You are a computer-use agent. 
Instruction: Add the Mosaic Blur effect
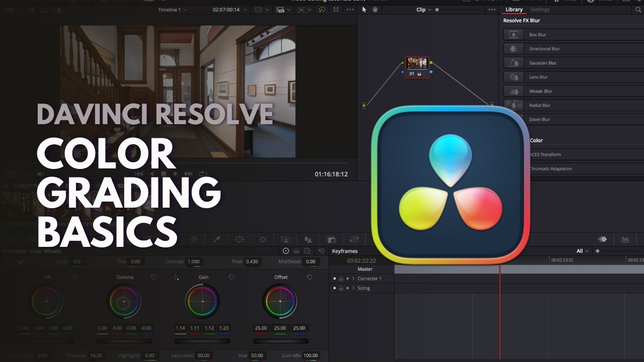(x=574, y=91)
